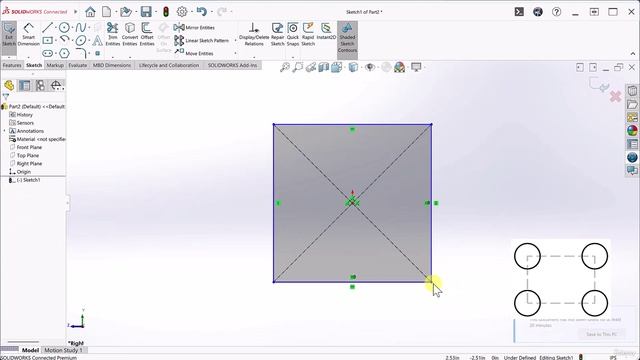The width and height of the screenshot is (640, 360).
Task: Click the Undo arrow
Action: (x=201, y=11)
